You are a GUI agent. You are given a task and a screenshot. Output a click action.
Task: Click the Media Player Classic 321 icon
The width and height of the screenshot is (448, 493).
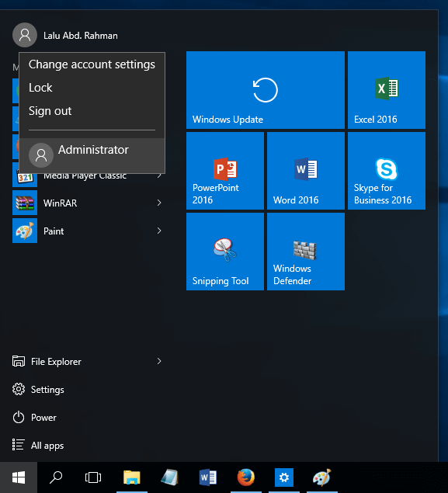tap(25, 179)
